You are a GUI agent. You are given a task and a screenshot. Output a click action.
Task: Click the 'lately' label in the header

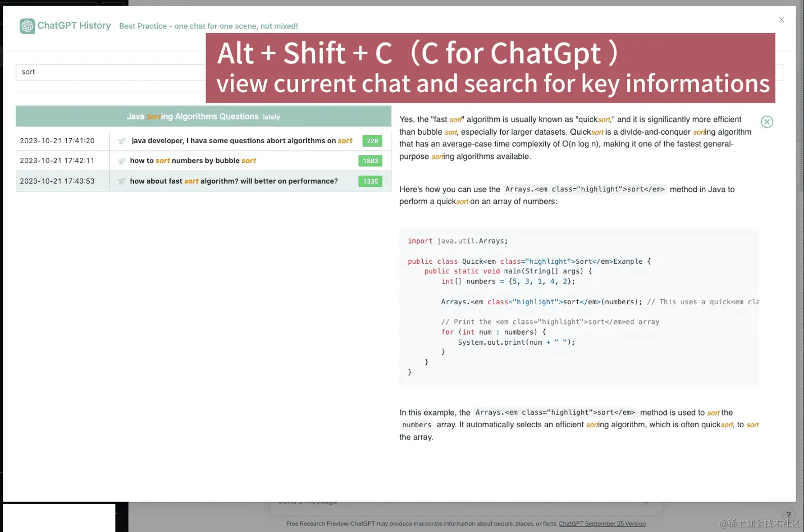click(x=271, y=117)
